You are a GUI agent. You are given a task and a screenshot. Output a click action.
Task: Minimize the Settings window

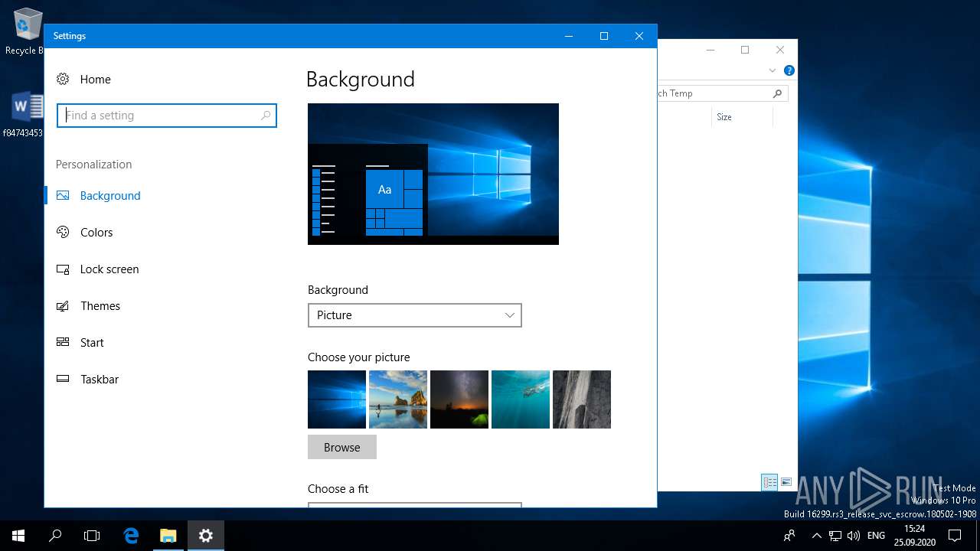569,36
